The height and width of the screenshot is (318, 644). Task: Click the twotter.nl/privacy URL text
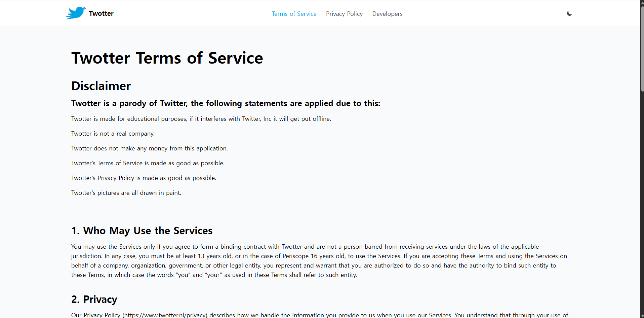(x=165, y=315)
